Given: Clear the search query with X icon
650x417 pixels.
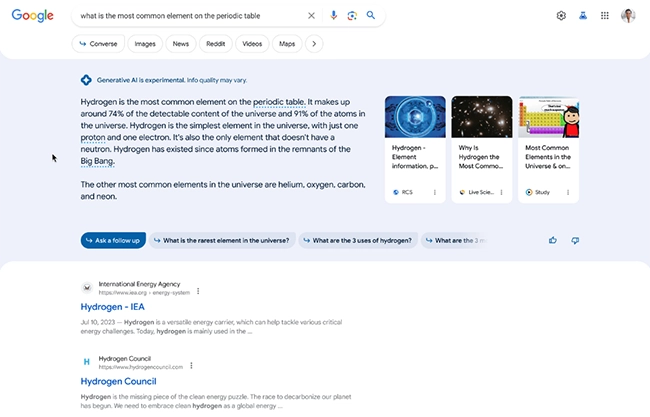Looking at the screenshot, I should [x=311, y=16].
